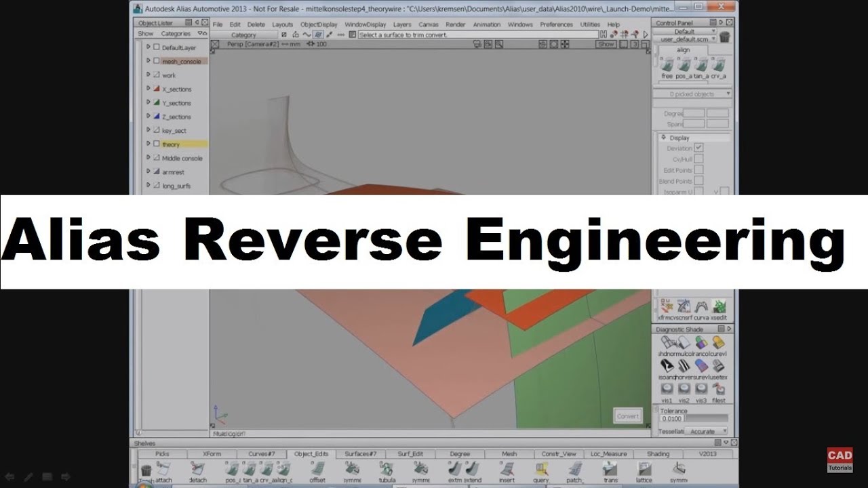Choose the transform rig tool icon

pyautogui.click(x=610, y=469)
